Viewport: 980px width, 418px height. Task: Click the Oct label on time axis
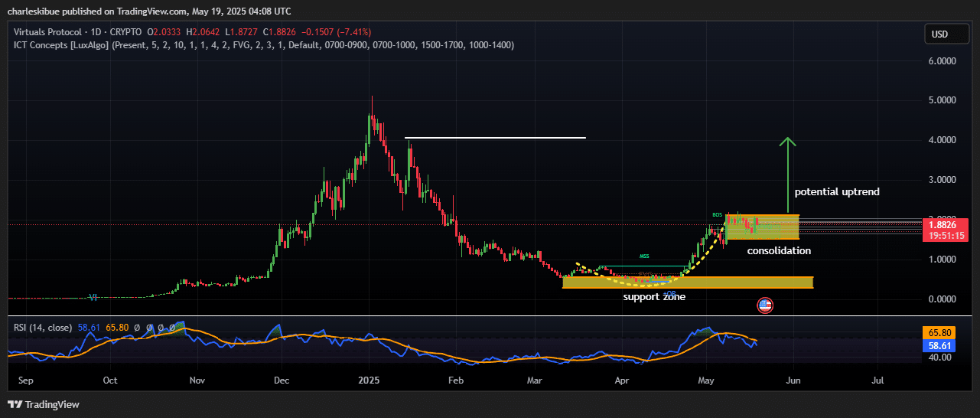tap(110, 380)
